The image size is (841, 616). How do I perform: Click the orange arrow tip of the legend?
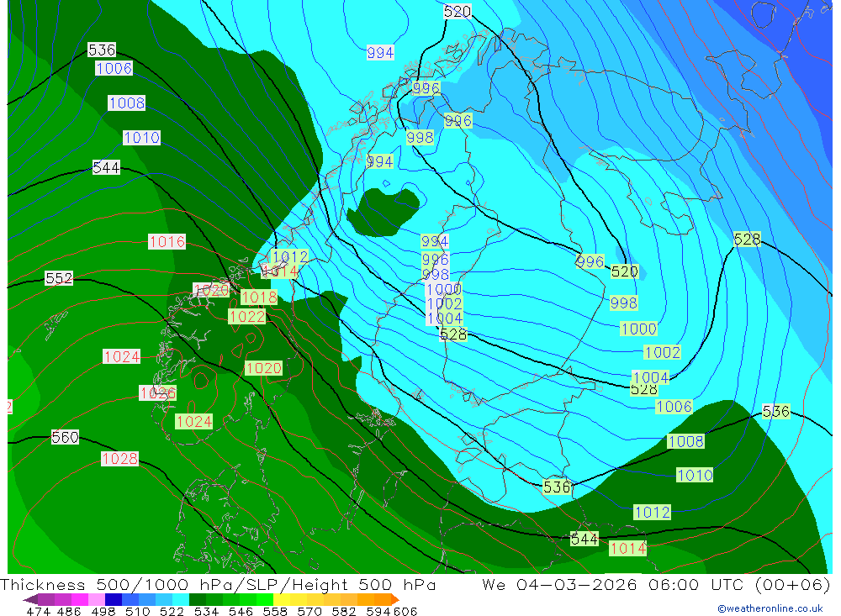pyautogui.click(x=395, y=599)
